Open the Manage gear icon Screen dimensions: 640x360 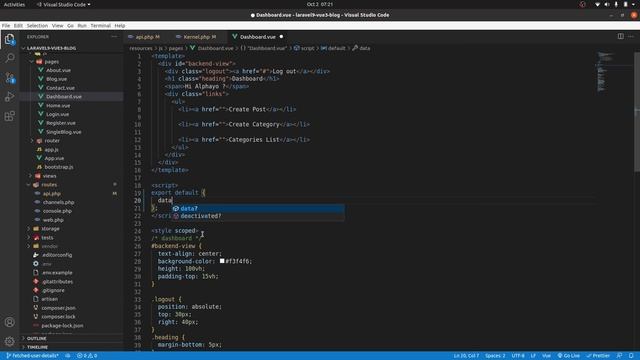[9, 341]
